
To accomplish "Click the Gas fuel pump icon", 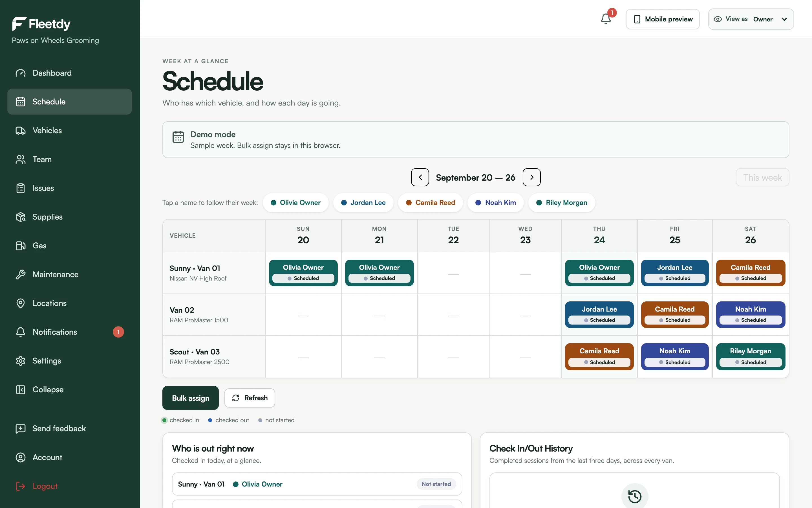I will pos(21,246).
